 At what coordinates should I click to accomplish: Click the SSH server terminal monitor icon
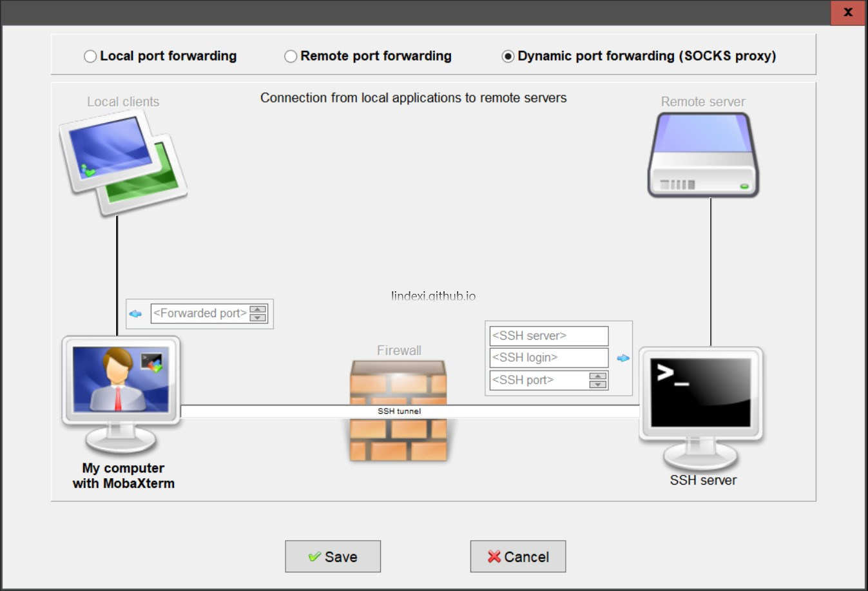point(701,409)
